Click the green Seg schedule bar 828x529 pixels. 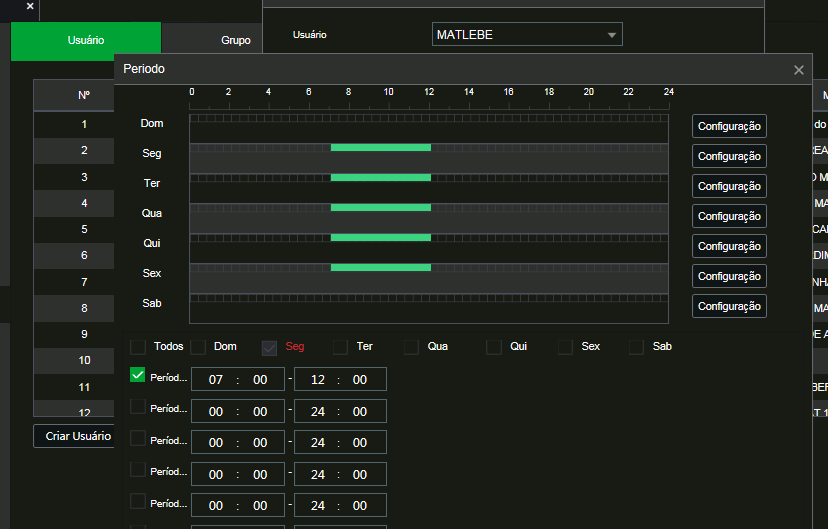pyautogui.click(x=380, y=147)
